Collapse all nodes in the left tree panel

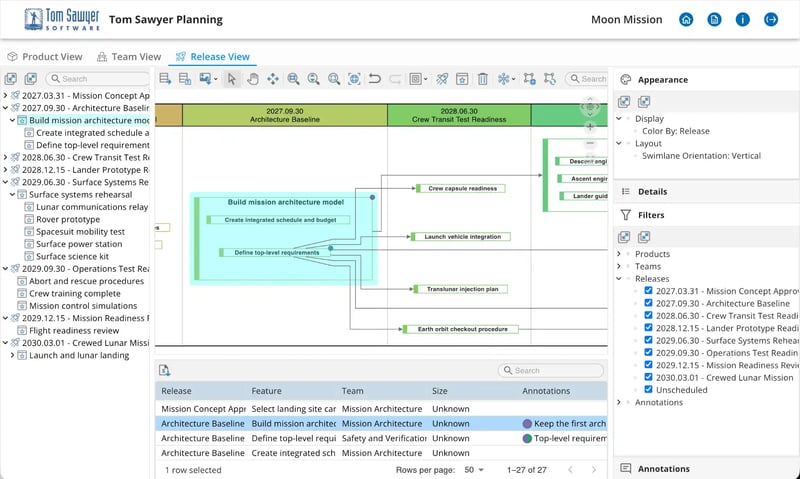click(31, 79)
